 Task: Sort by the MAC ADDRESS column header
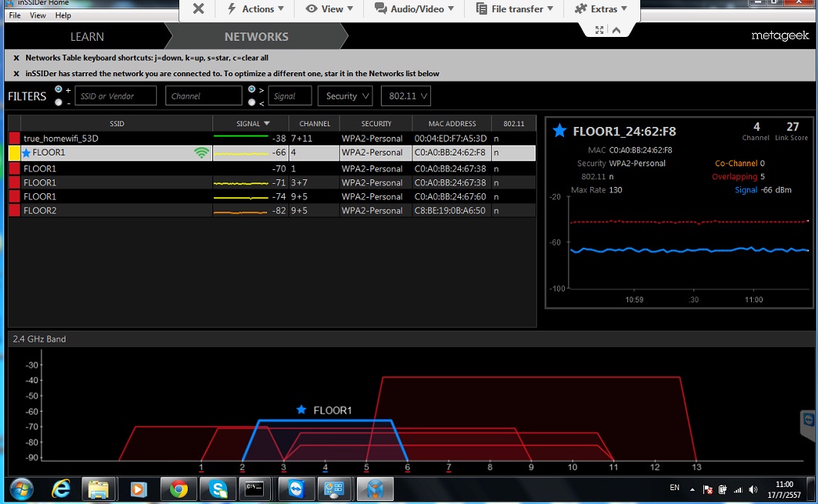[452, 124]
